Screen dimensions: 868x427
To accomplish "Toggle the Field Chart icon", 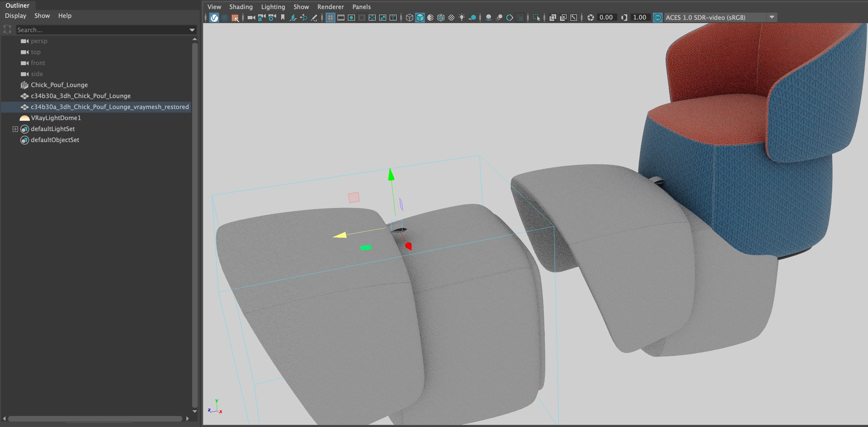I will (372, 18).
